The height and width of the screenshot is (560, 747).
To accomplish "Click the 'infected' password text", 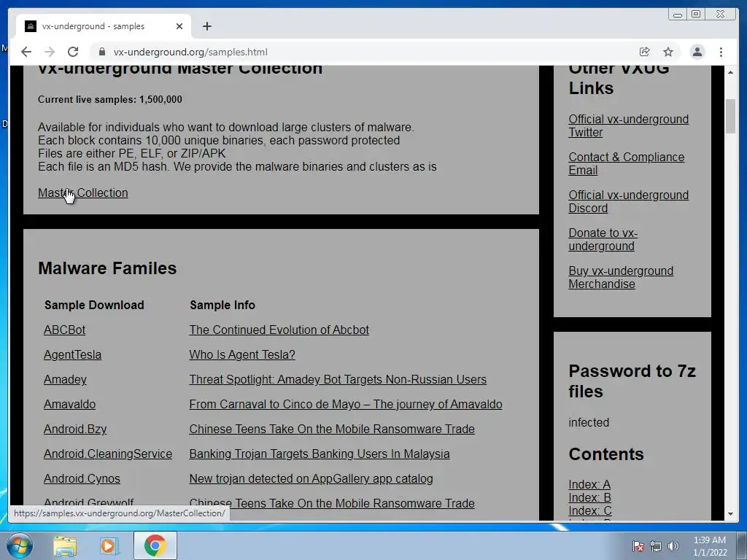I will pyautogui.click(x=589, y=422).
